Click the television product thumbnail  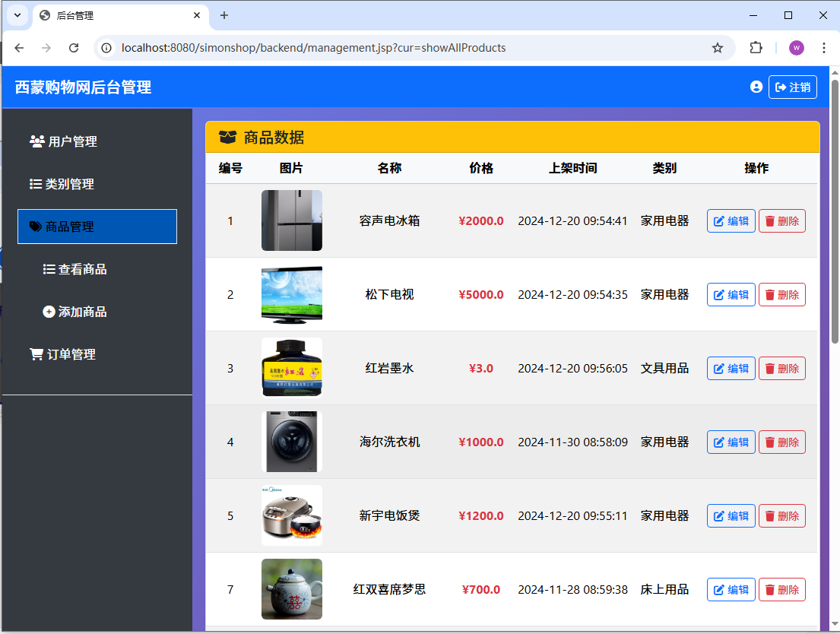292,294
